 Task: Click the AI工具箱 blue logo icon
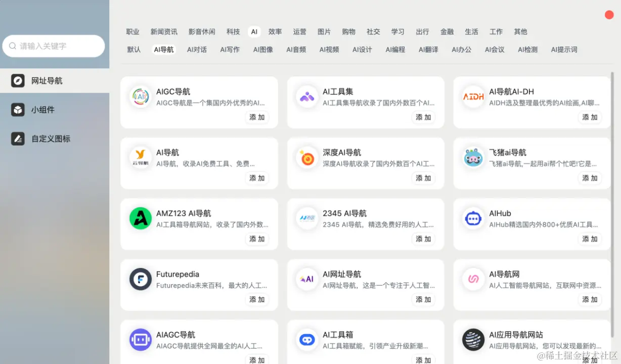coord(307,340)
